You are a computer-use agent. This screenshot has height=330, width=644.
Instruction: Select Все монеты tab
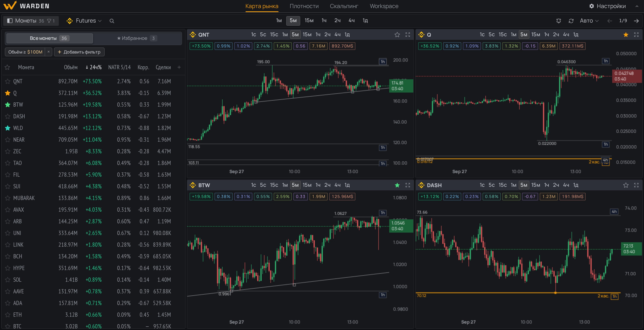pos(50,38)
